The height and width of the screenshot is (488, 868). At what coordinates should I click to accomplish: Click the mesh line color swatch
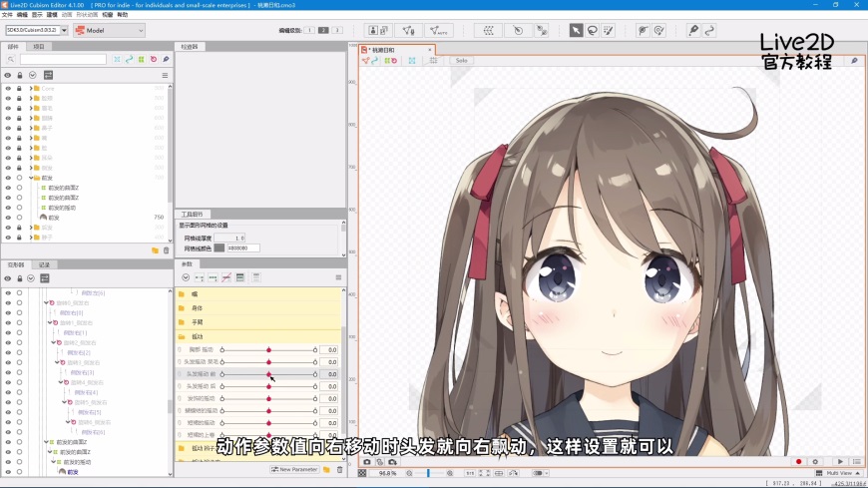pyautogui.click(x=219, y=248)
